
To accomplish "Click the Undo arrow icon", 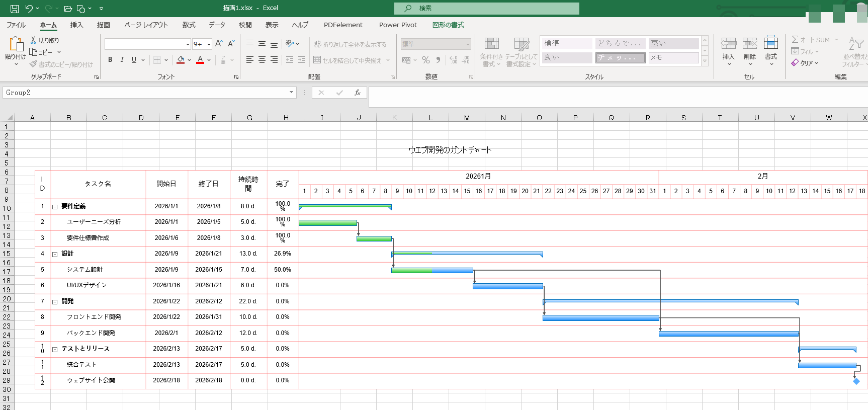I will 29,9.
